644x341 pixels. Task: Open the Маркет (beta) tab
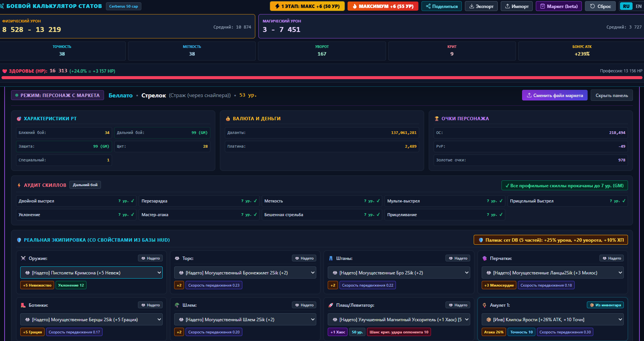click(x=559, y=6)
